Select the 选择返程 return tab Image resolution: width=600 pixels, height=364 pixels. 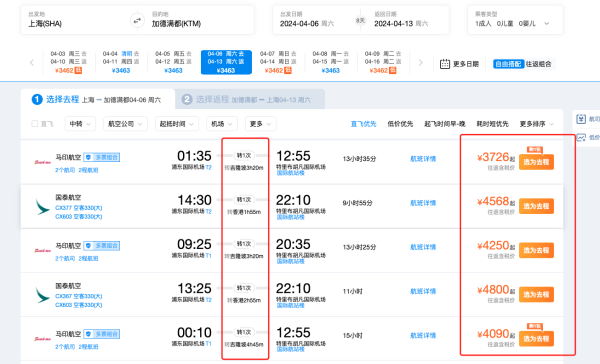click(250, 100)
